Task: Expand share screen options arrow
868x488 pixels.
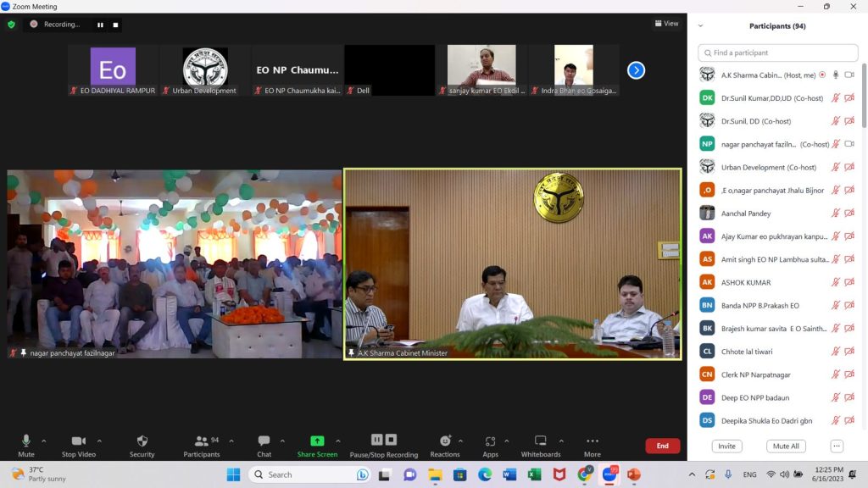Action: click(x=337, y=441)
